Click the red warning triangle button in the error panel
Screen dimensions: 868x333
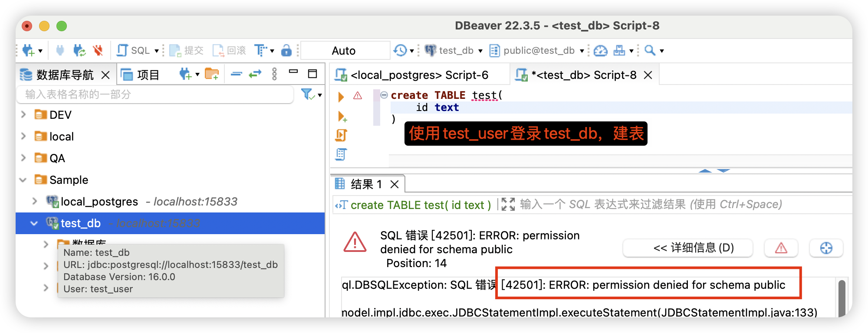tap(781, 248)
